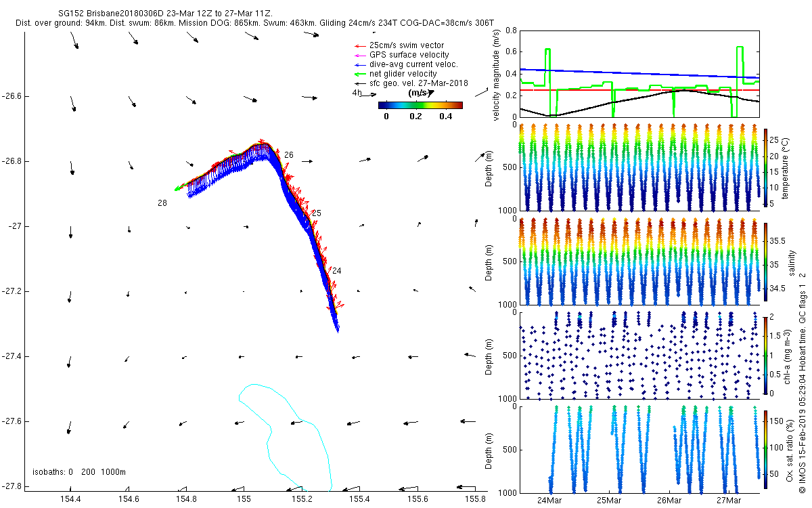Select the 'dive-avg current veloc.' legend label

(x=413, y=64)
